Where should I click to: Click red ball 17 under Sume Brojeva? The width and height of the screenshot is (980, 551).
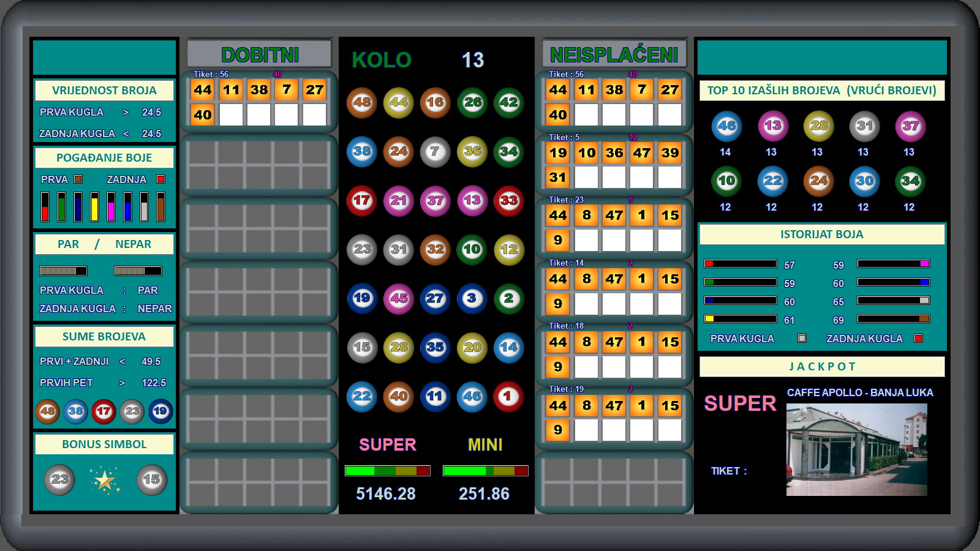104,411
